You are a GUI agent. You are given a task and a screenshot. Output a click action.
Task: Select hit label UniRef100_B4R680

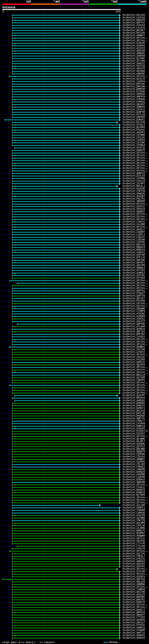point(134,403)
